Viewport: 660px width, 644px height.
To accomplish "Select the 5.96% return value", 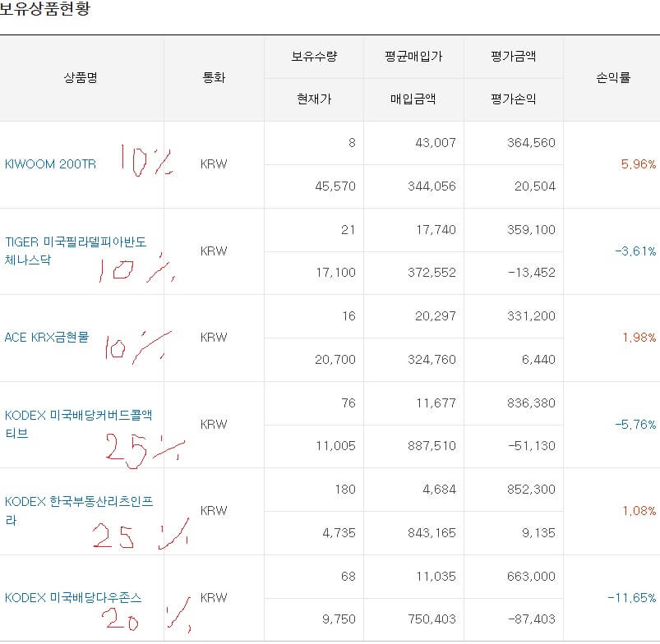I will point(639,164).
